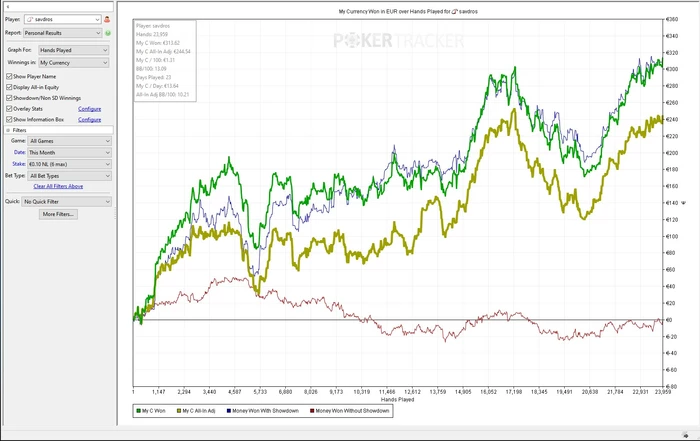Click 'My C Won: €313.62' in info box
The image size is (700, 441).
tap(158, 43)
